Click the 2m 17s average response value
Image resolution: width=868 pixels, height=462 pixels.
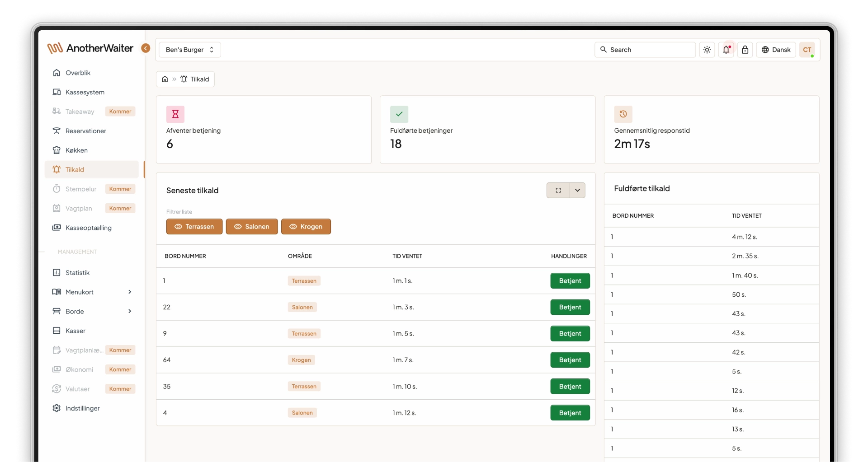click(632, 144)
